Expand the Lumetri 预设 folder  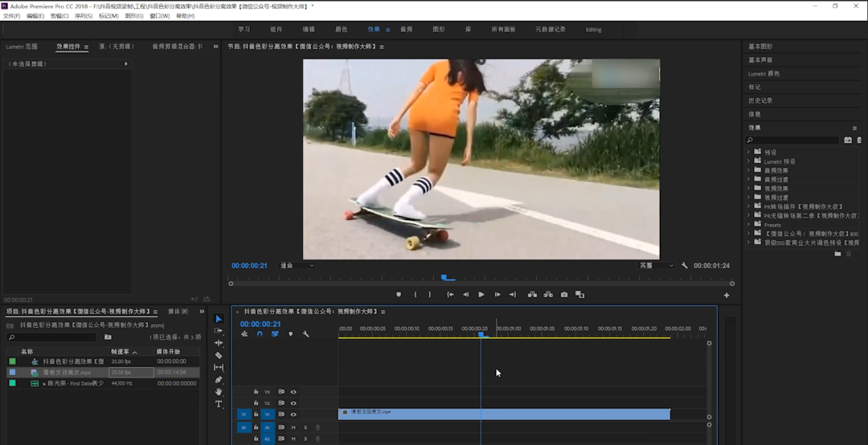(748, 161)
